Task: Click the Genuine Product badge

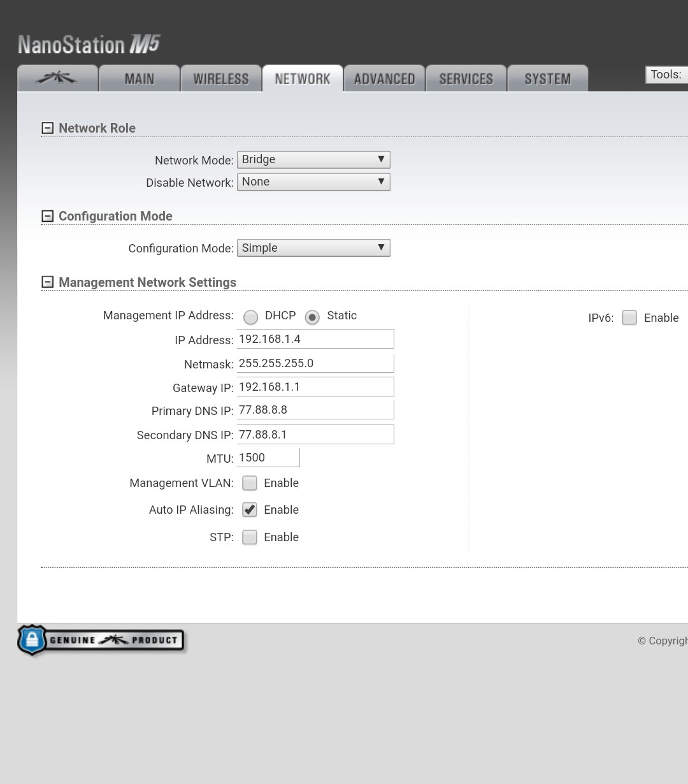Action: point(101,640)
